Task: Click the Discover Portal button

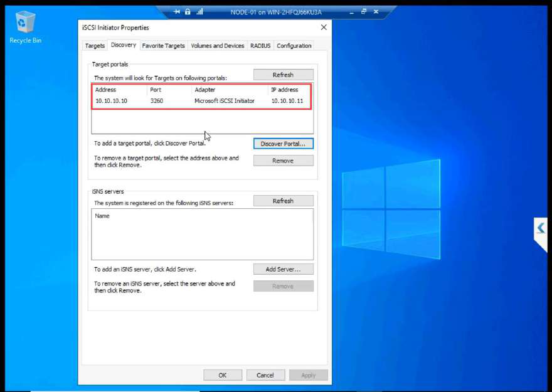Action: [x=284, y=144]
